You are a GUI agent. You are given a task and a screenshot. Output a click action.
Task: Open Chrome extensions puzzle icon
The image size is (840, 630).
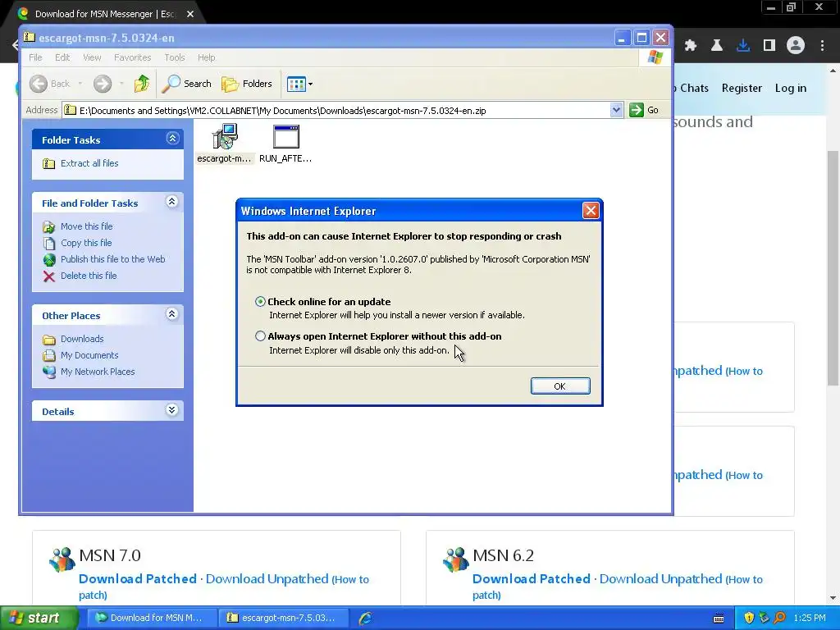point(691,46)
